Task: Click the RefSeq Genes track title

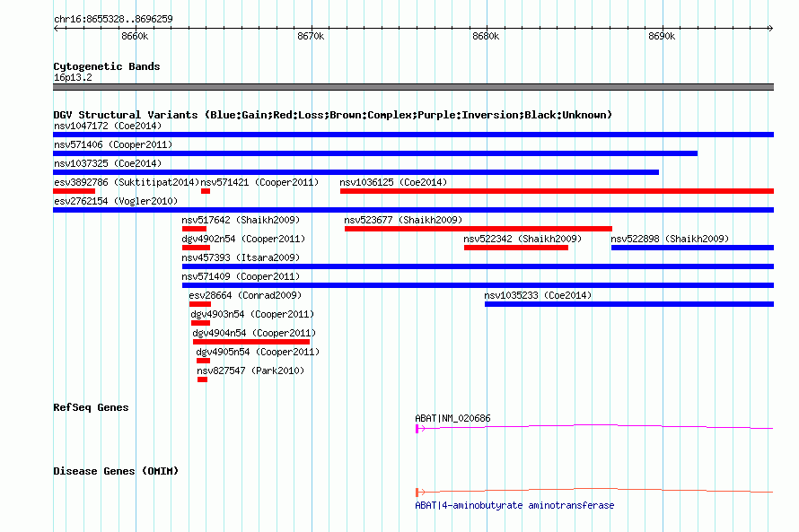Action: pyautogui.click(x=91, y=407)
